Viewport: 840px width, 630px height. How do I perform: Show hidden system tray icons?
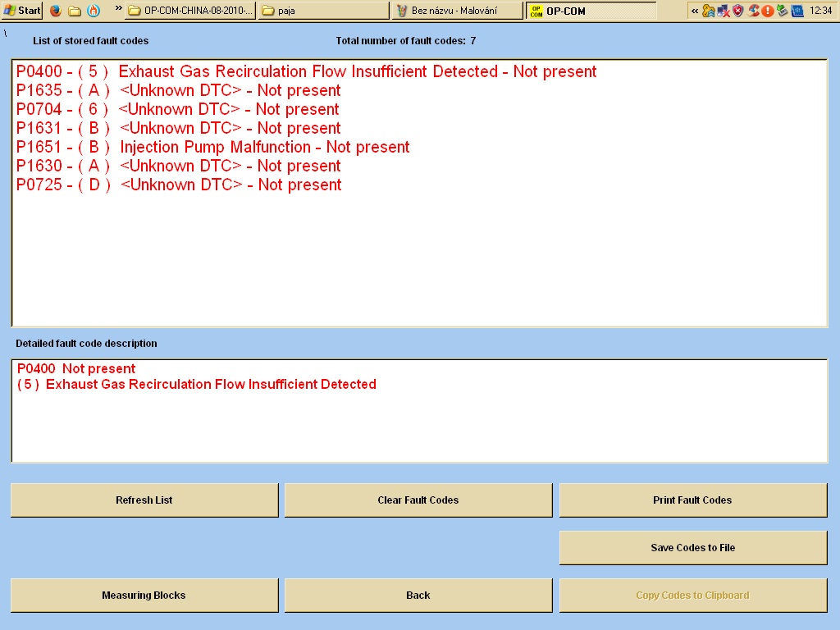pos(695,11)
